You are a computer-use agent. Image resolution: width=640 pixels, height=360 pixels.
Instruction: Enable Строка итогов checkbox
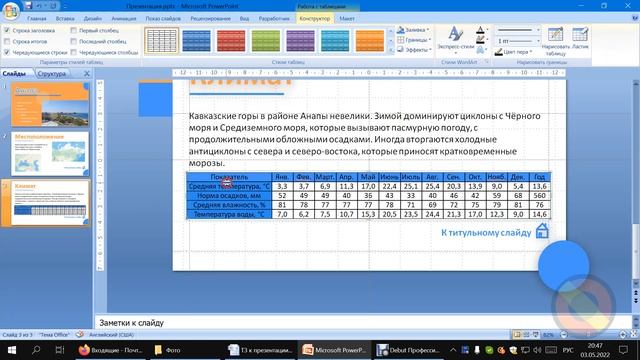click(x=7, y=41)
